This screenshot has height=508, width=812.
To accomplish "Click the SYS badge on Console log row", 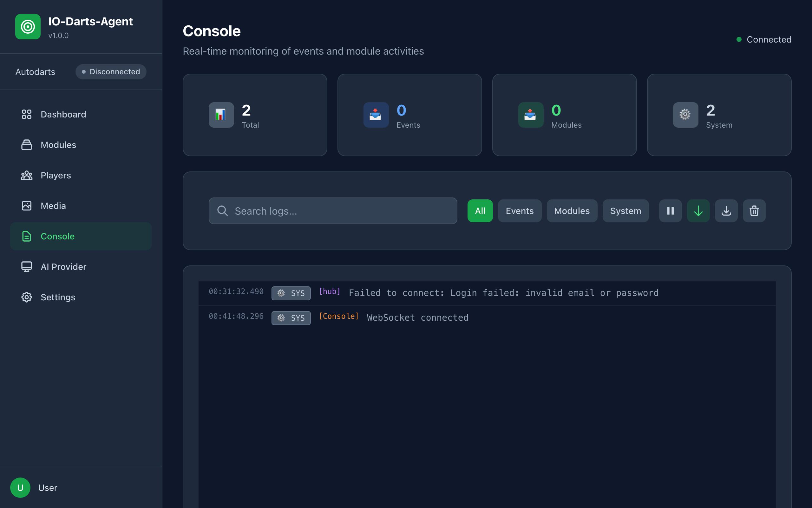I will pyautogui.click(x=291, y=318).
